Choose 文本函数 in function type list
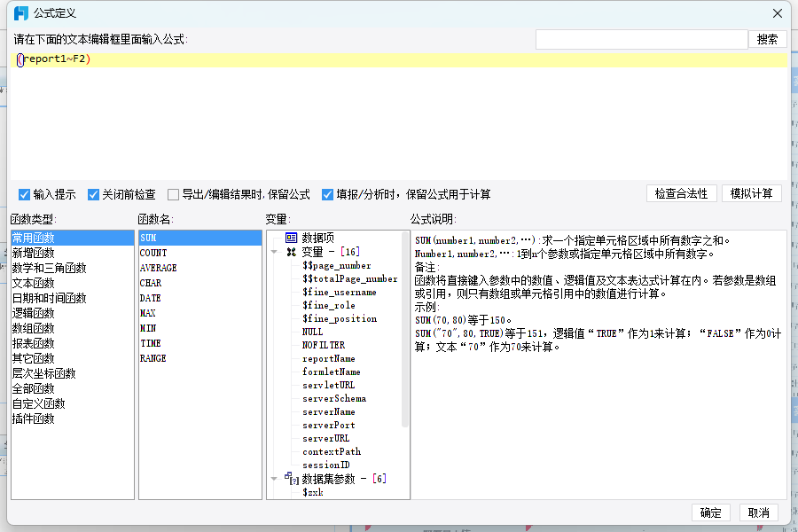 34,283
